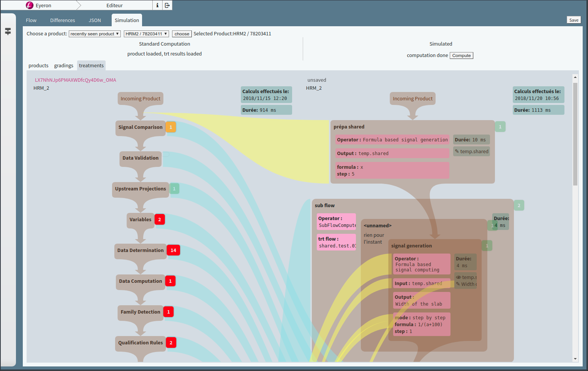Select the treatments sub-tab
This screenshot has width=588, height=371.
tap(91, 65)
